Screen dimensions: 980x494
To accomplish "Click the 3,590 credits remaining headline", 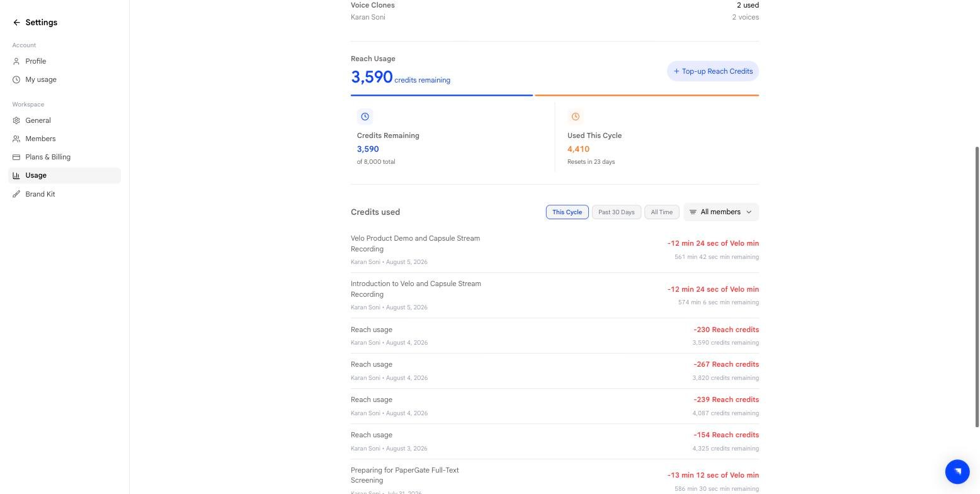I will pyautogui.click(x=401, y=77).
